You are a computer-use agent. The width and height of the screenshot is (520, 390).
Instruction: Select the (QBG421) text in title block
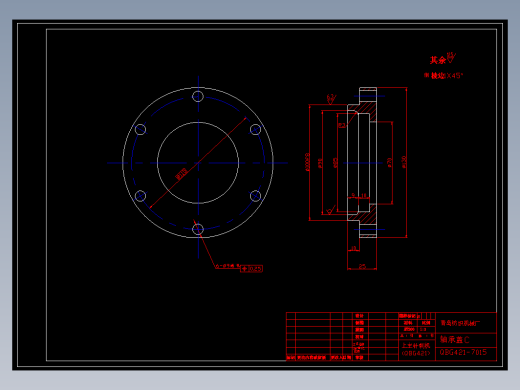tap(416, 353)
